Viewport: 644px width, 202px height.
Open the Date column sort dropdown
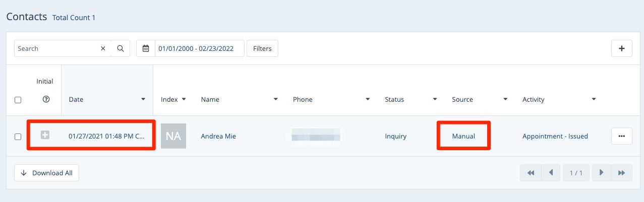143,99
